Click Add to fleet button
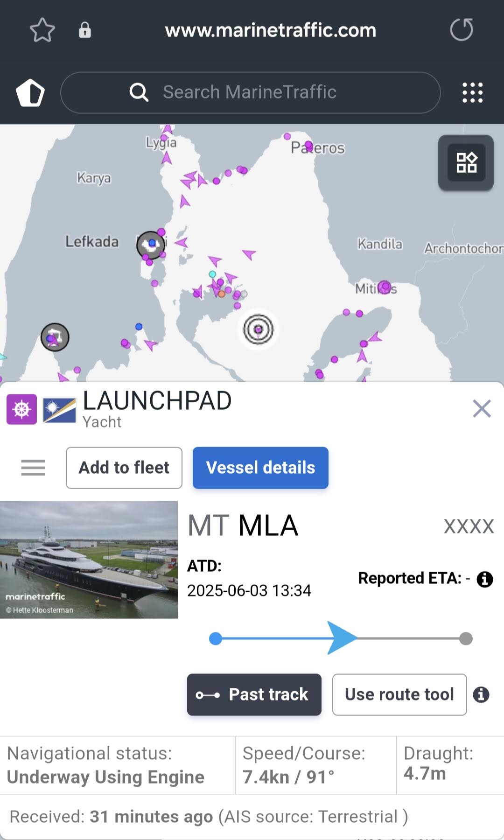This screenshot has height=840, width=504. pos(124,468)
